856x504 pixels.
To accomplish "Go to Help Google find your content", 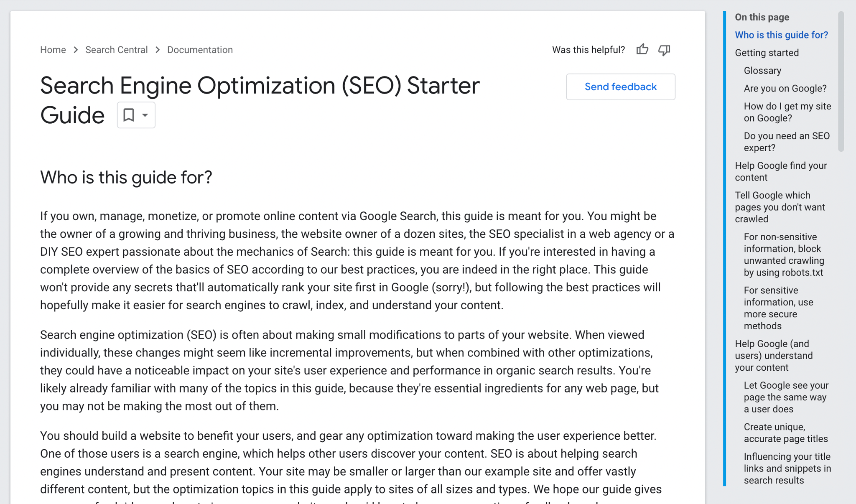I will point(781,171).
